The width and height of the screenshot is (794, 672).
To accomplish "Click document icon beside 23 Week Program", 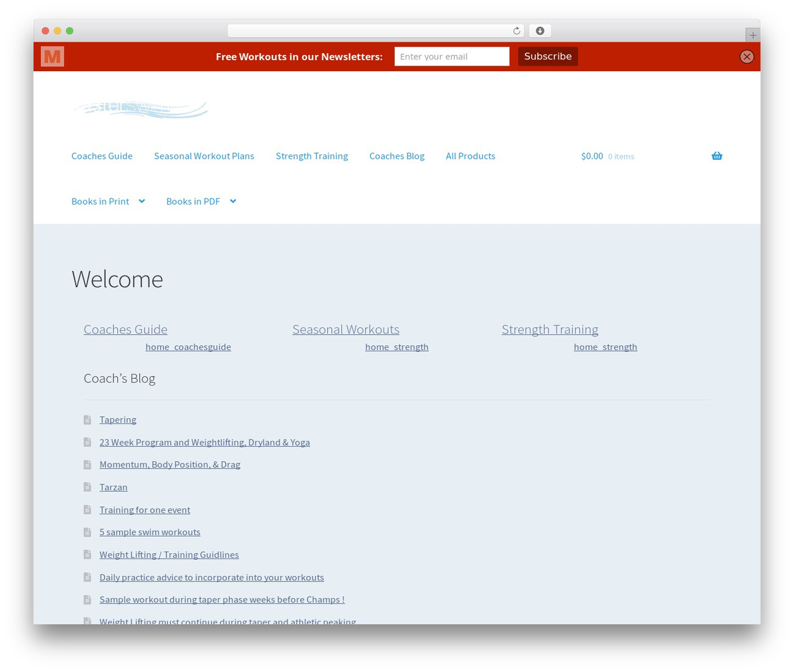I will pos(87,442).
